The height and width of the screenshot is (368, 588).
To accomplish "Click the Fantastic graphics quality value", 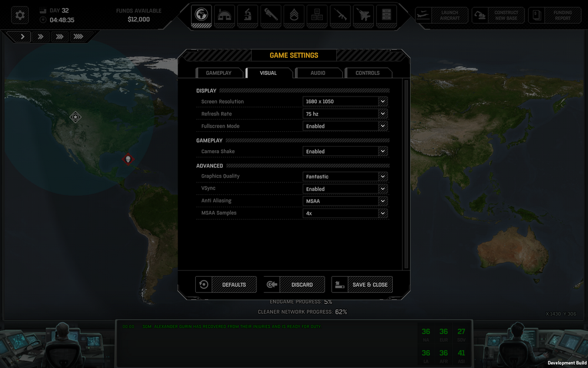I will (318, 177).
